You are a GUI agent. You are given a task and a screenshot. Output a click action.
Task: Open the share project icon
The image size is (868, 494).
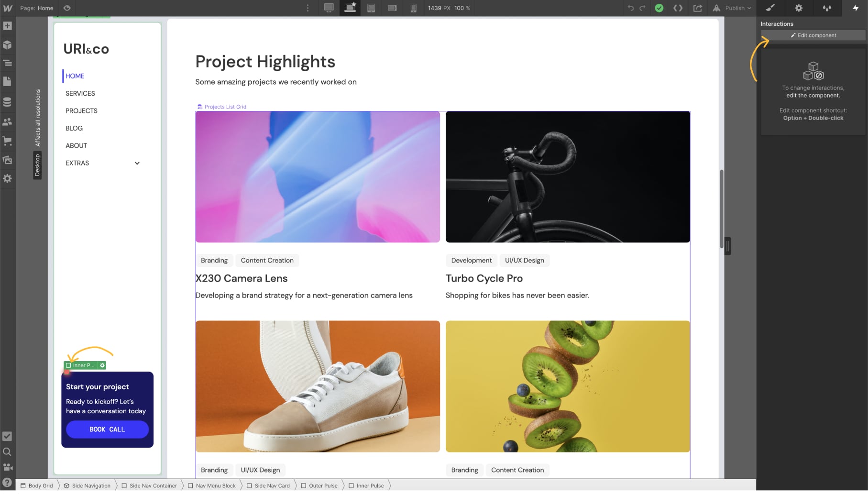tap(698, 8)
